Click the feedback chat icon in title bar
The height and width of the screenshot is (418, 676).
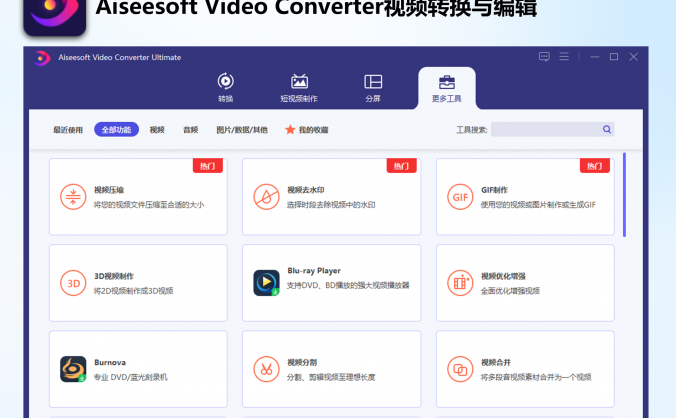pos(544,57)
